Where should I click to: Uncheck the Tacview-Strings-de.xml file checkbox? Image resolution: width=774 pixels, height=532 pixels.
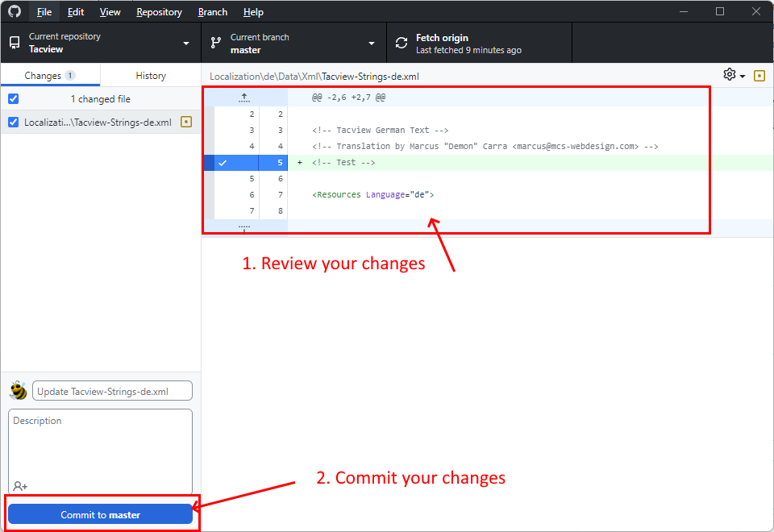pos(14,122)
